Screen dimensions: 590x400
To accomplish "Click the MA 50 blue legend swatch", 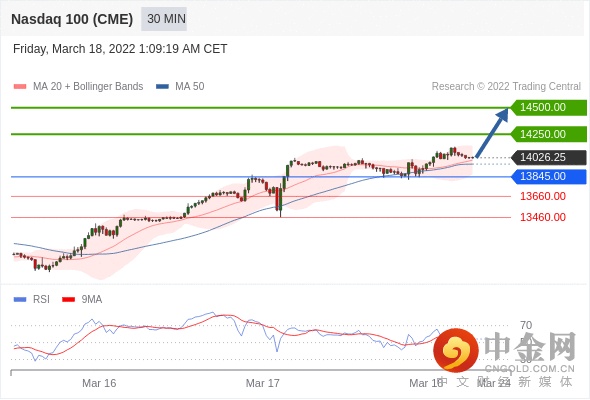I will [x=163, y=87].
